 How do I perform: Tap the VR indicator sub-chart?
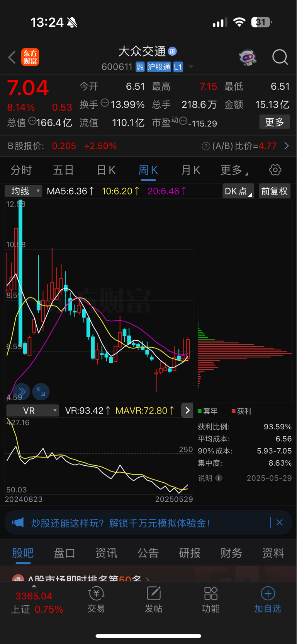pos(99,456)
